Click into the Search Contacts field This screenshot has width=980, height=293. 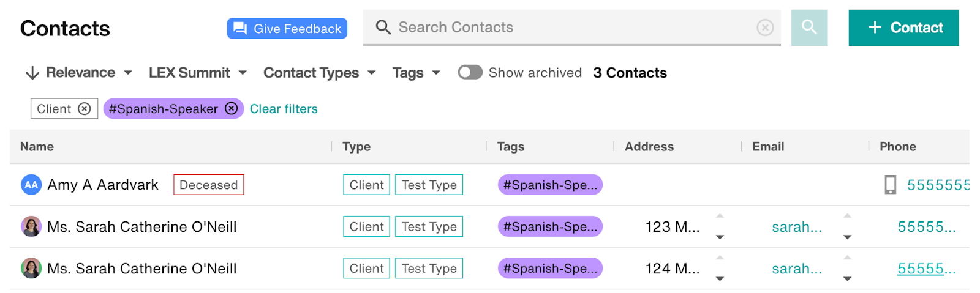(571, 28)
